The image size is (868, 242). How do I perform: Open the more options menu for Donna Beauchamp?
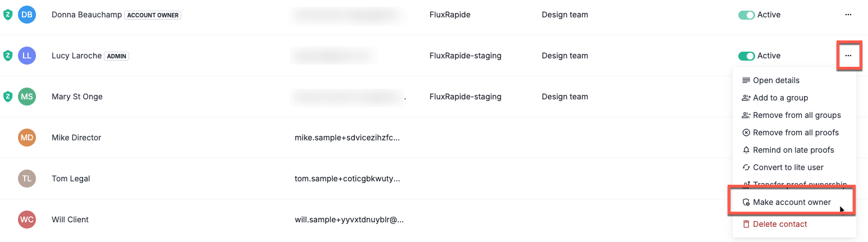[x=848, y=15]
